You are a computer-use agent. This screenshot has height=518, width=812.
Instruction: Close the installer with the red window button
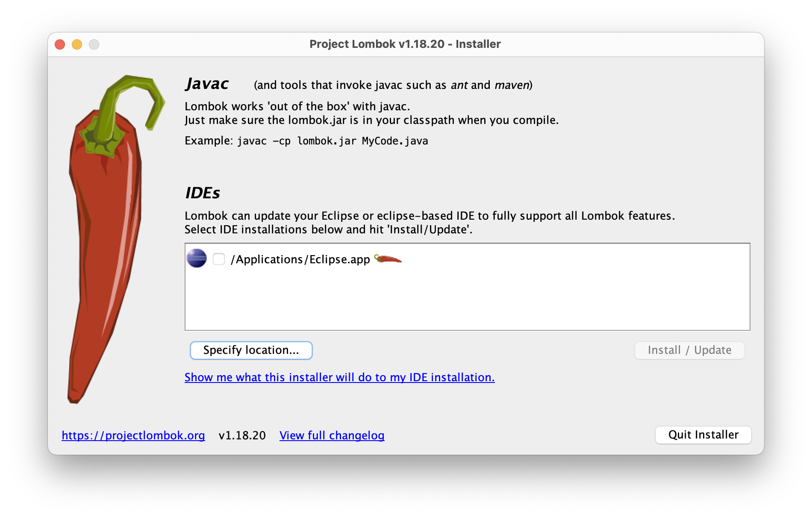point(60,44)
